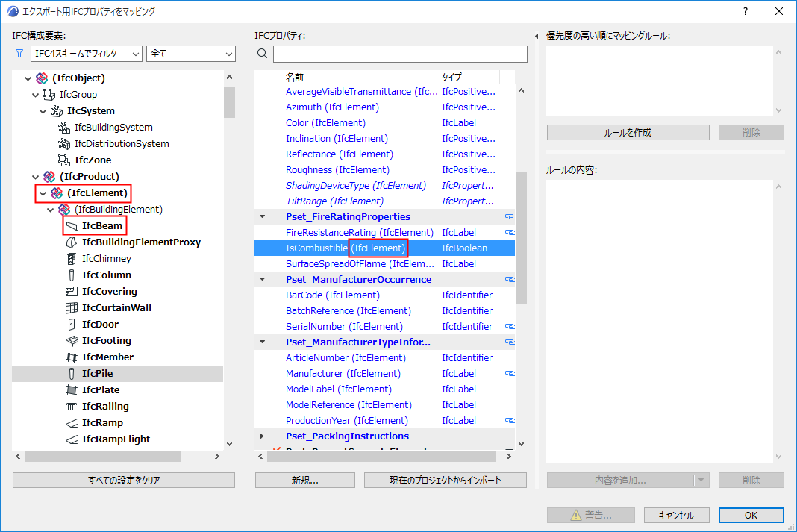
Task: Click the IfcFooting icon
Action: (x=72, y=340)
